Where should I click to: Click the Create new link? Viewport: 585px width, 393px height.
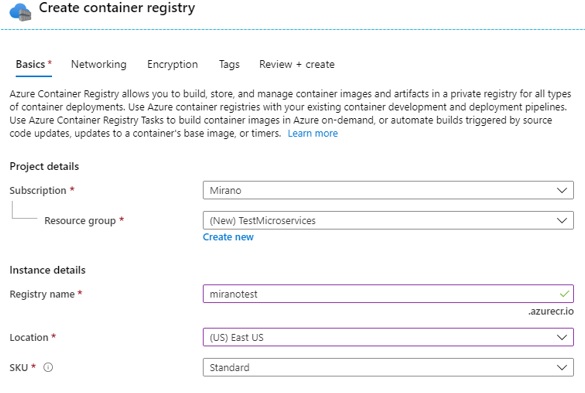[x=228, y=237]
